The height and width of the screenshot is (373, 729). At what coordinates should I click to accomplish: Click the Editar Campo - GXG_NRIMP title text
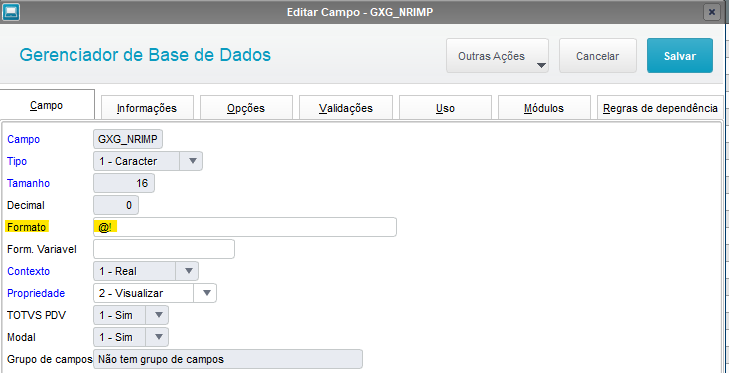(360, 12)
